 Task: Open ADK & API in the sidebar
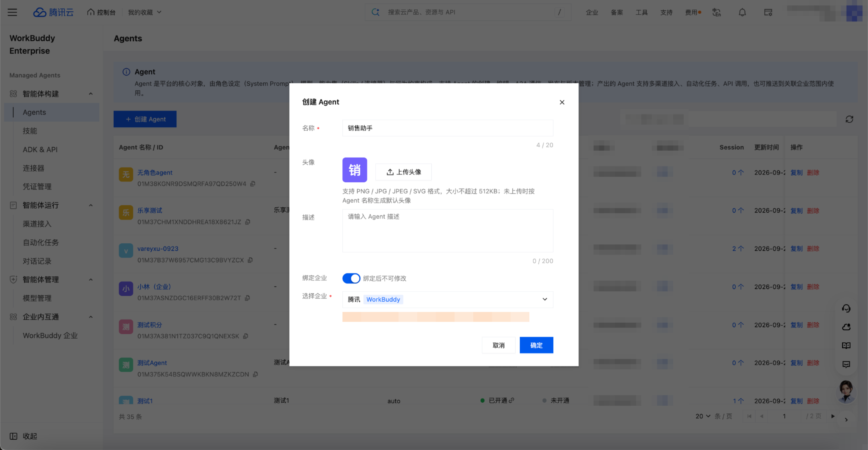coord(40,149)
